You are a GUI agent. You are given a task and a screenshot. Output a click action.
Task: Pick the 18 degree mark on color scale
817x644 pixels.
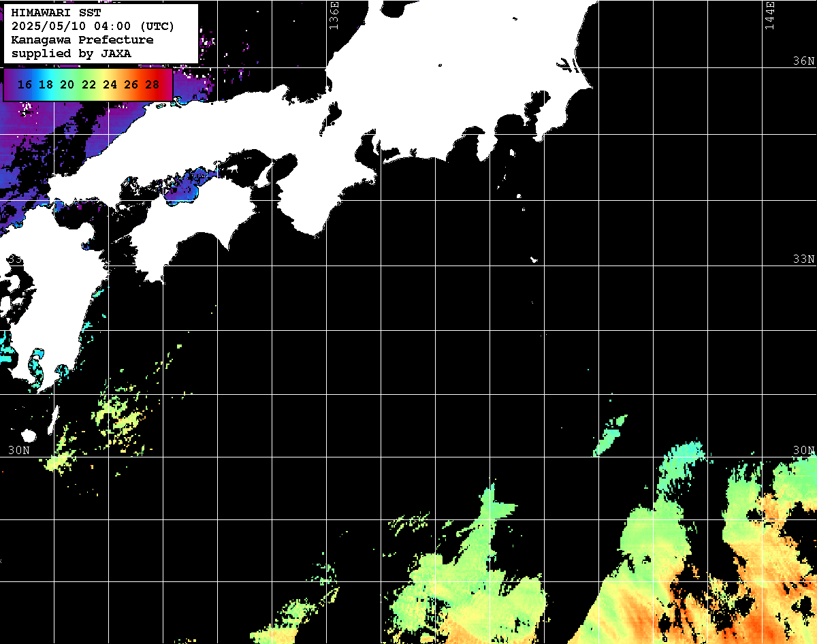pos(46,85)
